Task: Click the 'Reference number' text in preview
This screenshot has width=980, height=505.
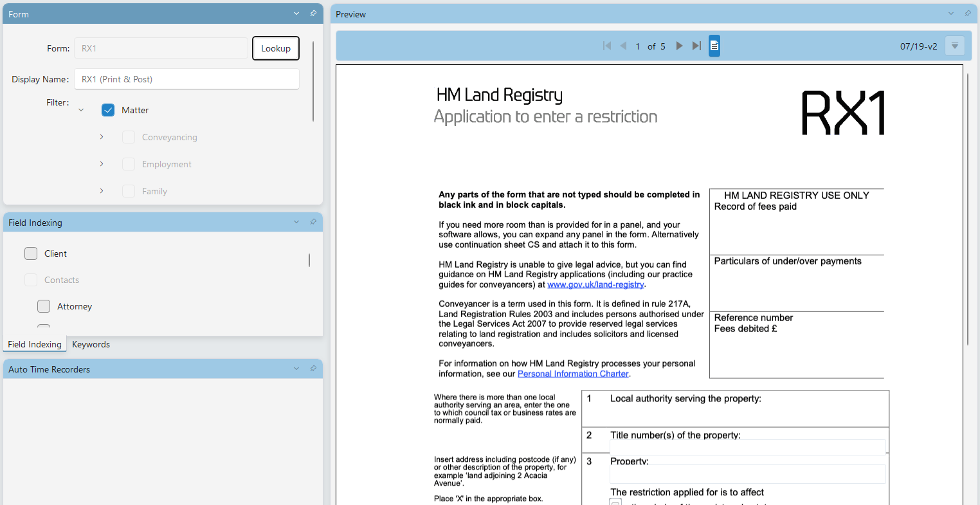Action: (754, 318)
